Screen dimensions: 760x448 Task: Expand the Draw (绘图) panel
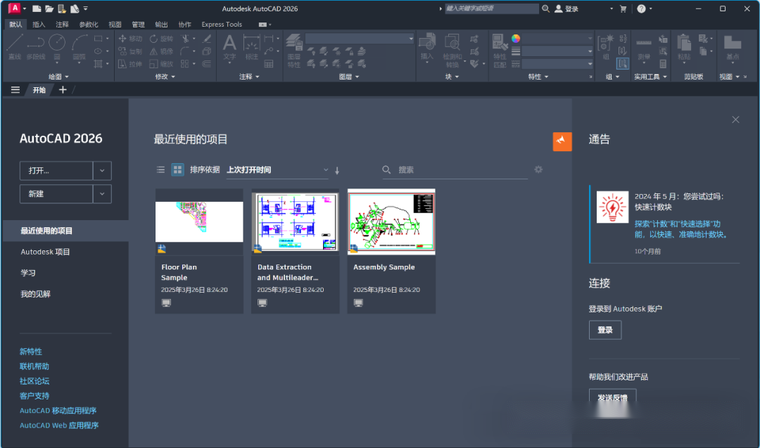pos(59,77)
